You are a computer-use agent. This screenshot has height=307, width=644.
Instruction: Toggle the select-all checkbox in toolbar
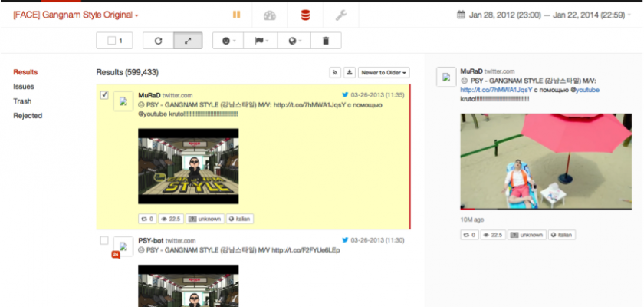coord(112,41)
